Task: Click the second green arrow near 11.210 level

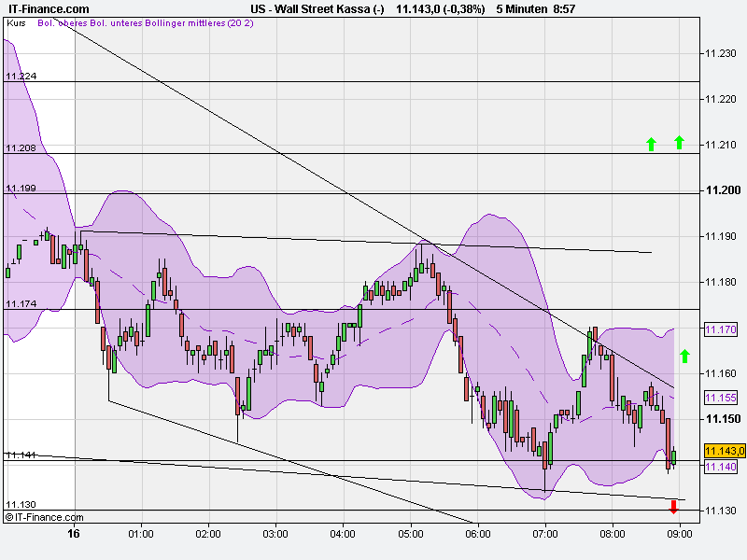Action: click(679, 143)
